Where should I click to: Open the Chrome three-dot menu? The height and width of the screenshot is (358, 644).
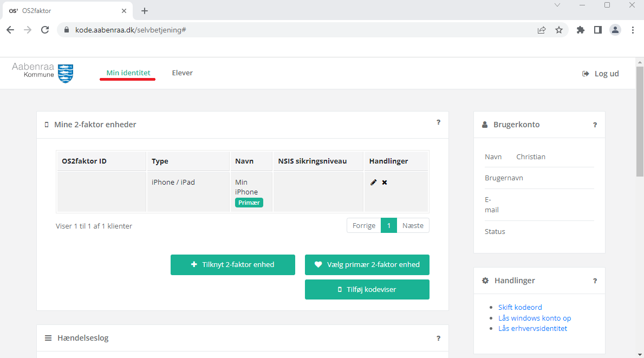point(633,30)
